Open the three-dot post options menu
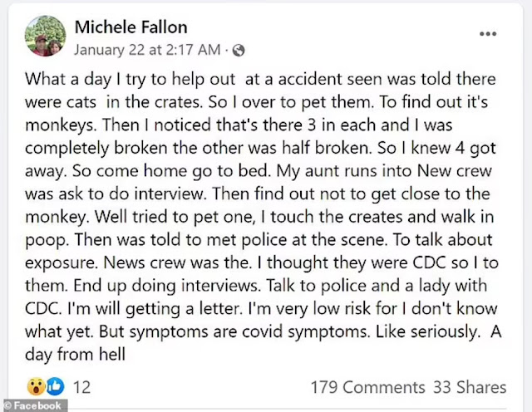 [x=488, y=33]
